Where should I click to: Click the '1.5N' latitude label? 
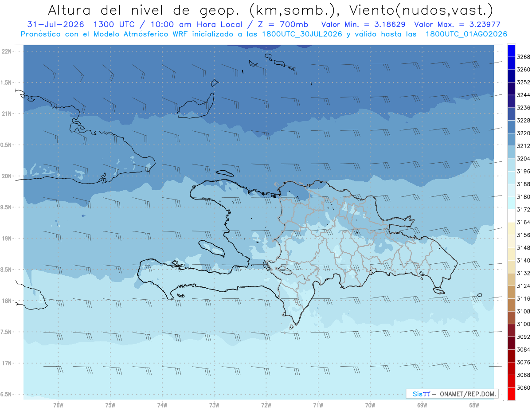click(6, 82)
